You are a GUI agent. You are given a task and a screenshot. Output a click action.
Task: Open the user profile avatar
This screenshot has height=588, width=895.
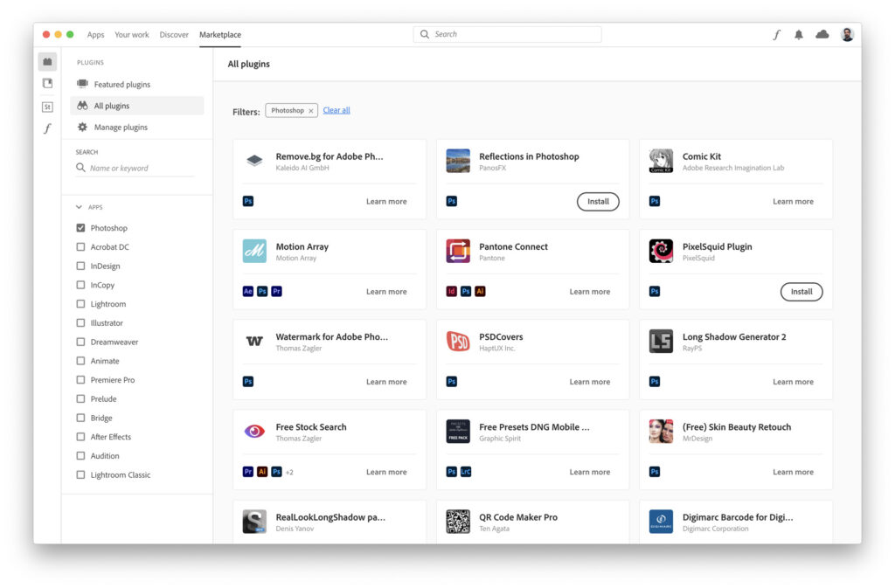tap(847, 35)
